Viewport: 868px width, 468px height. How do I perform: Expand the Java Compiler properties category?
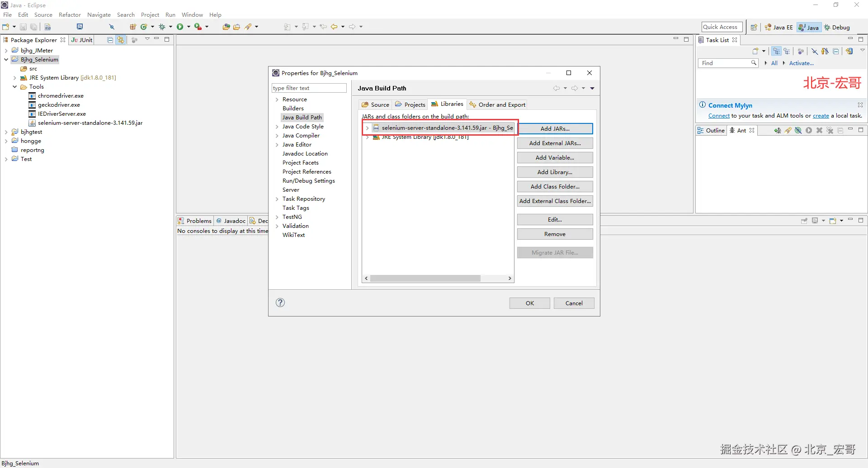277,136
